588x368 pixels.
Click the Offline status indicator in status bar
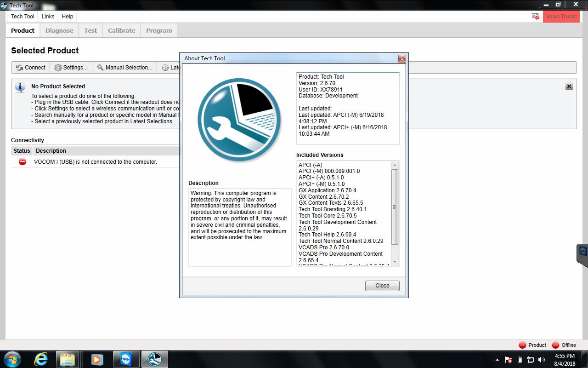[x=564, y=345]
